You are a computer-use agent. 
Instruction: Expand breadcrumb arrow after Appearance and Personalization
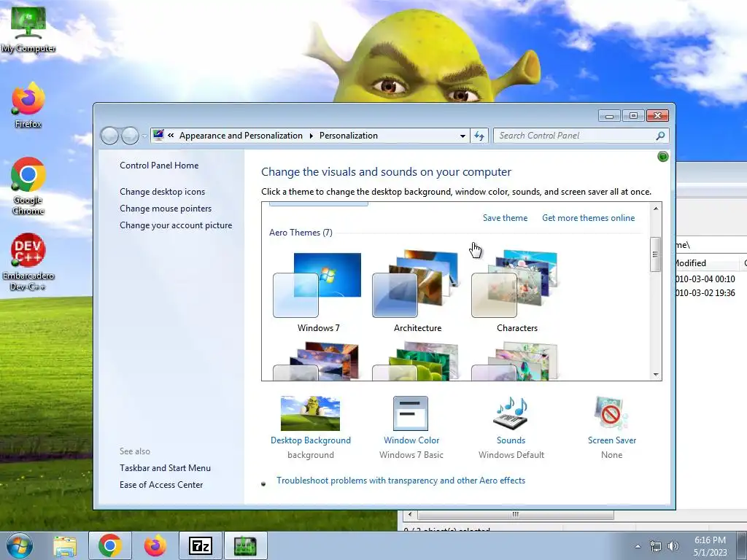pyautogui.click(x=311, y=136)
